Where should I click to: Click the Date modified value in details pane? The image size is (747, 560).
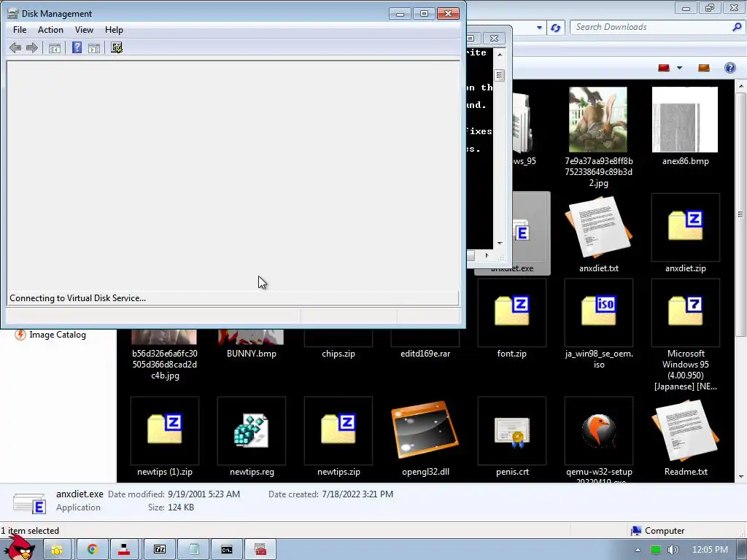(204, 494)
